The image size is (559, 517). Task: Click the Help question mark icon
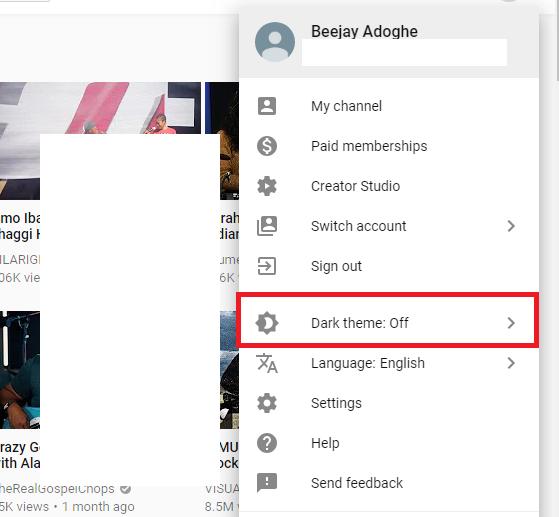click(267, 443)
